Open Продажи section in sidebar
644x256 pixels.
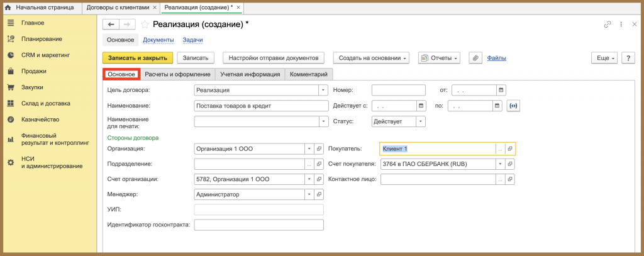(x=34, y=71)
